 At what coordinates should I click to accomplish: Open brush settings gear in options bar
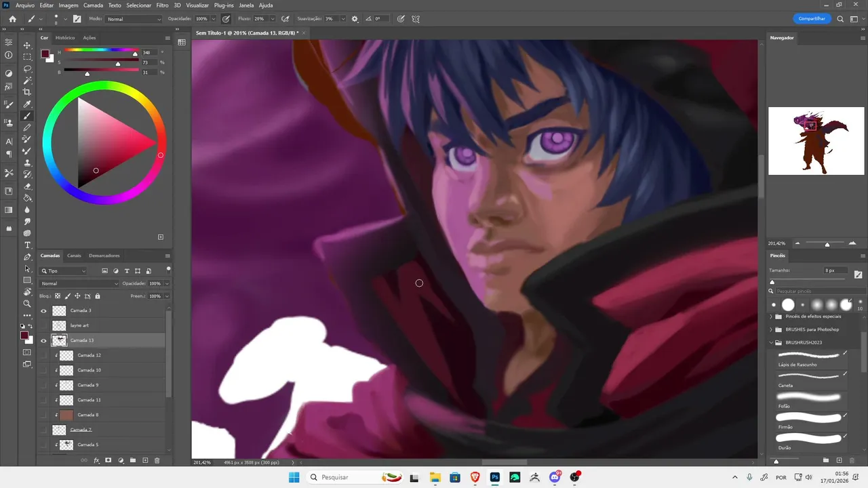tap(355, 19)
